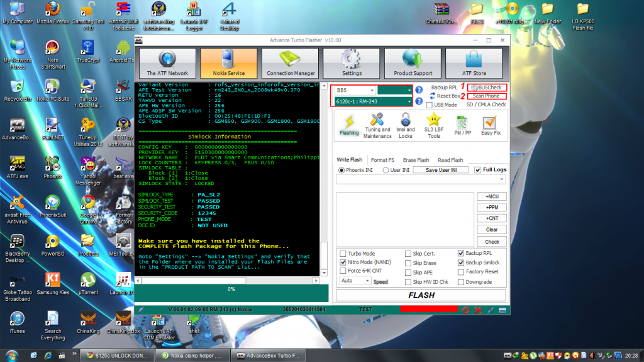Click the red X icon in status bar
The width and height of the screenshot is (644, 362).
click(478, 310)
